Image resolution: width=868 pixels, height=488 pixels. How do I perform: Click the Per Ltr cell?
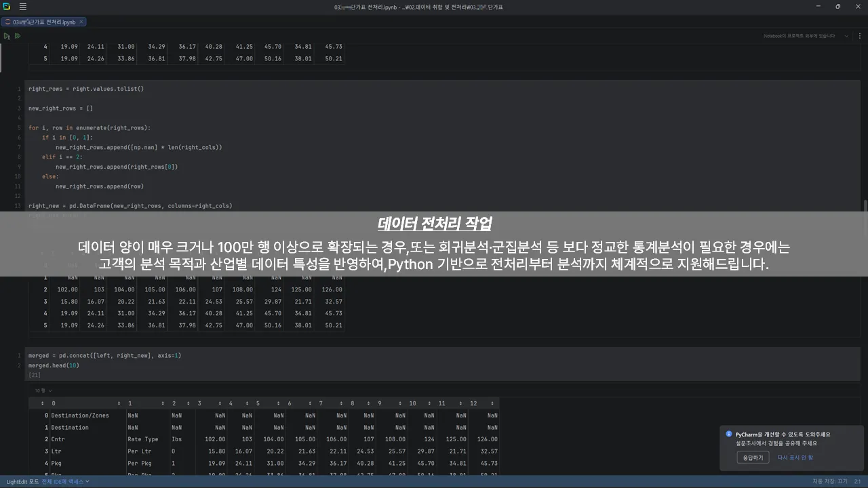(x=139, y=451)
